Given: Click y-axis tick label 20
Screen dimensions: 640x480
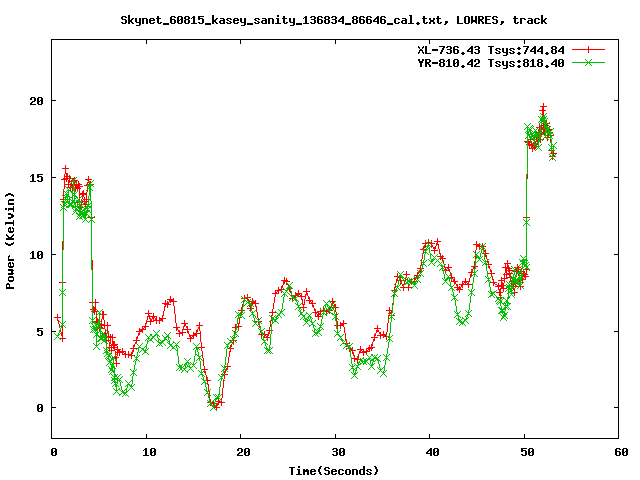Looking at the screenshot, I should (x=36, y=101).
